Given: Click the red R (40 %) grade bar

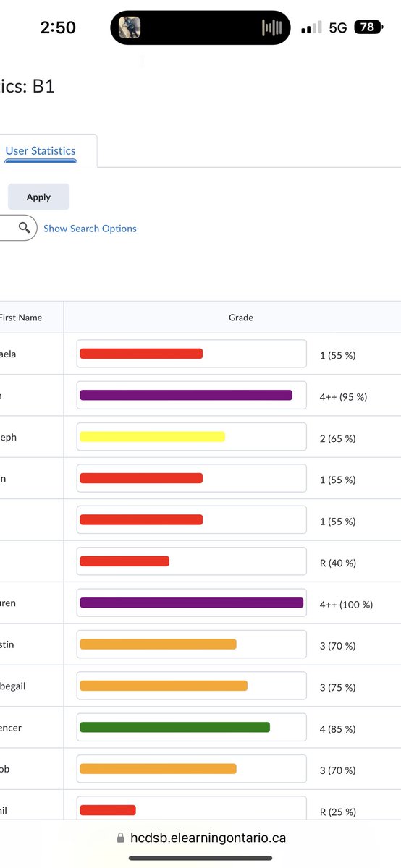Looking at the screenshot, I should coord(124,561).
